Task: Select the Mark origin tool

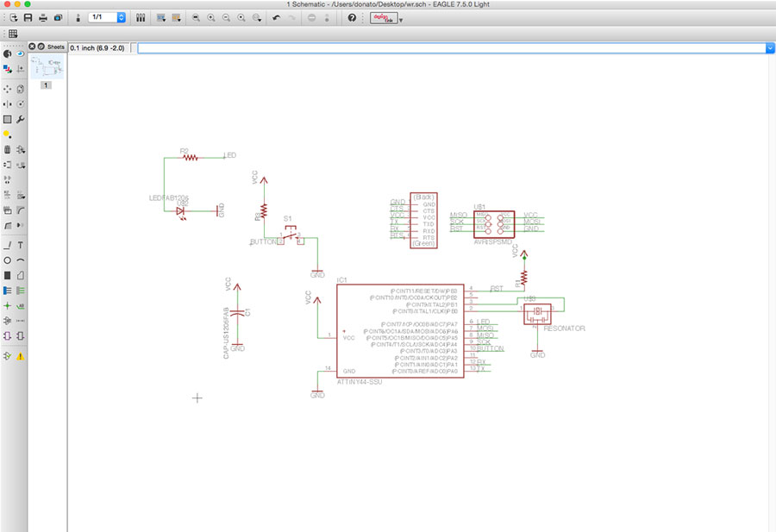Action: 21,69
